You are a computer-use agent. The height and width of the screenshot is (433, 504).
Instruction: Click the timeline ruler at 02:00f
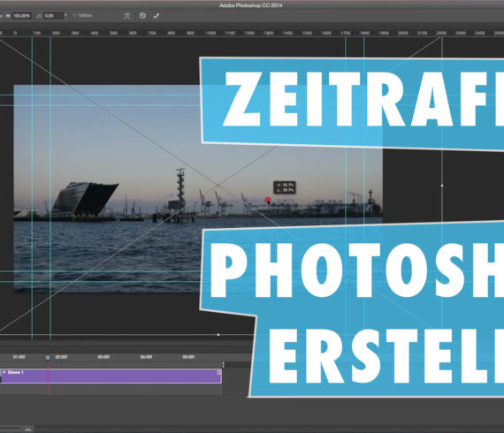point(61,357)
